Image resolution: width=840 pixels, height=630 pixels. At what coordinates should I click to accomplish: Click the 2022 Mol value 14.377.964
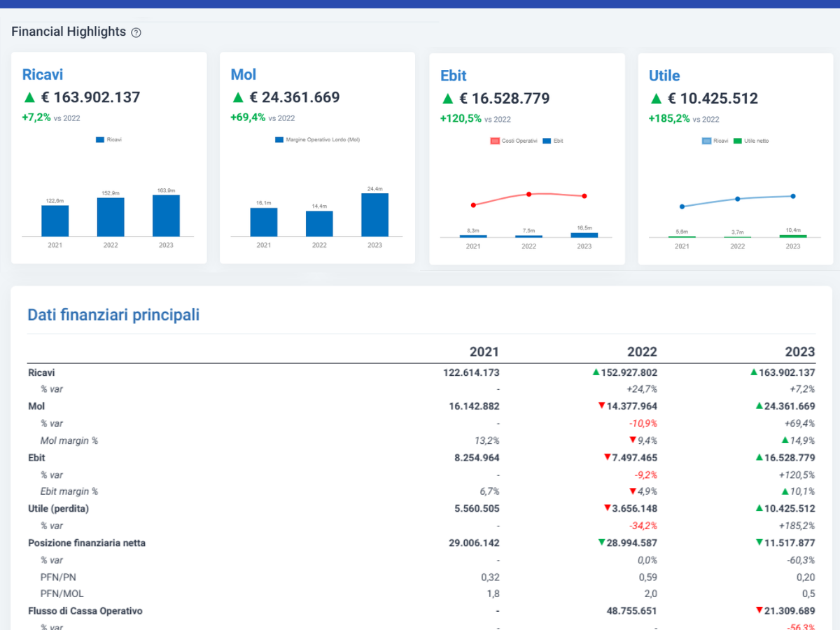point(631,406)
